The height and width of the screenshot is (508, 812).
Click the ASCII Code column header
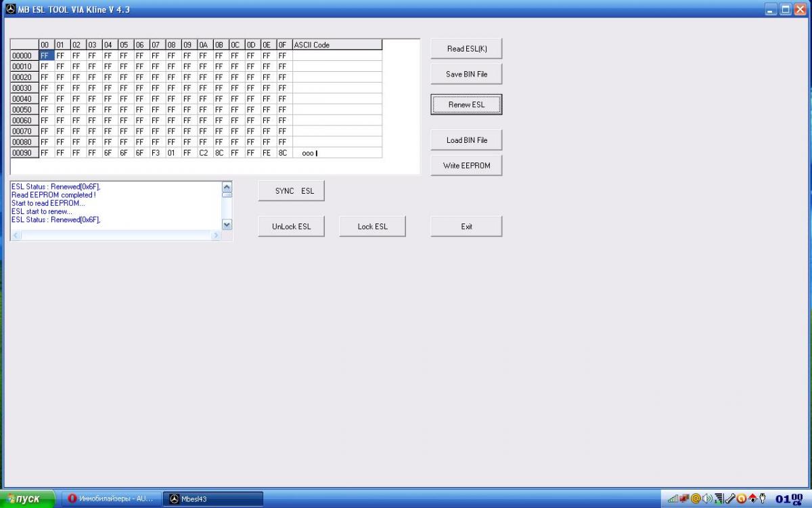coord(337,45)
